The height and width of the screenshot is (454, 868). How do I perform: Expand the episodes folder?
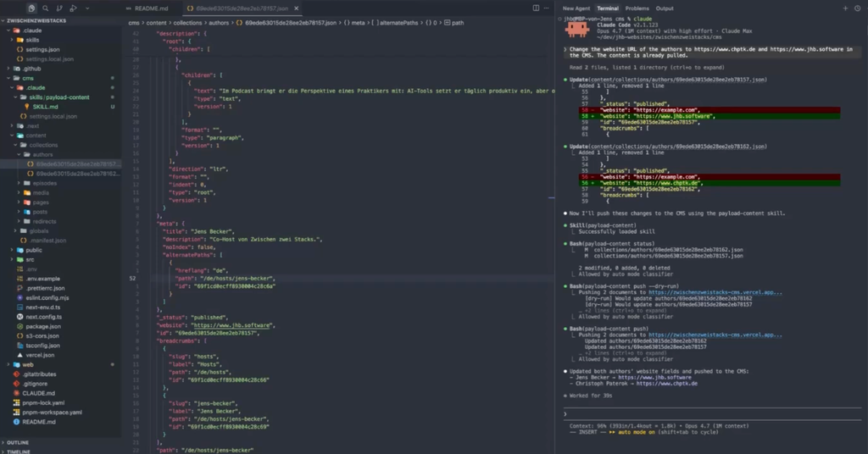pos(44,183)
